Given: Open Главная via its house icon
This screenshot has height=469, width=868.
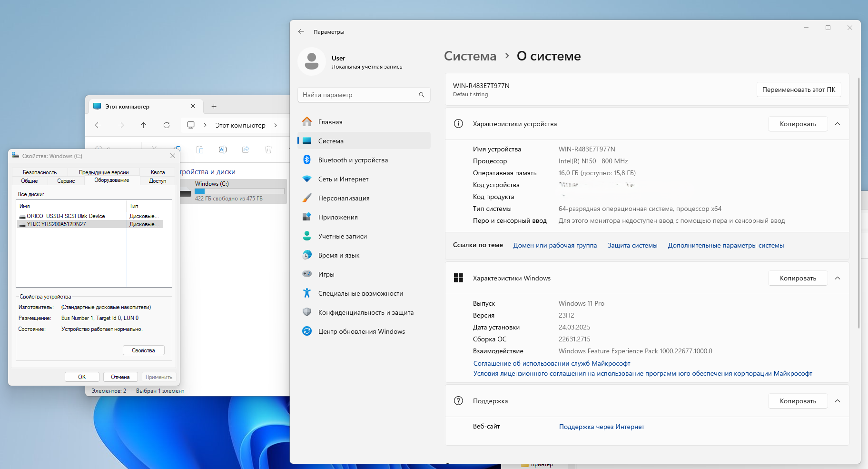Looking at the screenshot, I should coord(307,122).
